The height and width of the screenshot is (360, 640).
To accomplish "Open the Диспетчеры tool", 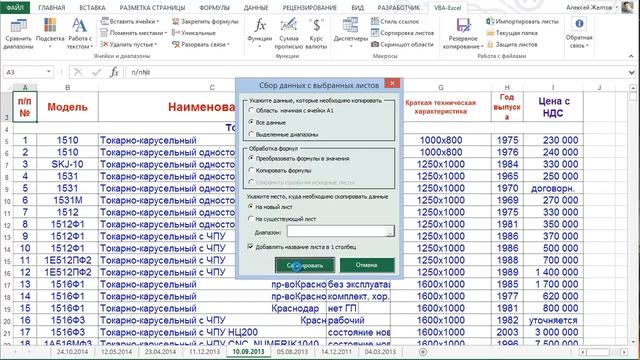I will click(x=351, y=33).
